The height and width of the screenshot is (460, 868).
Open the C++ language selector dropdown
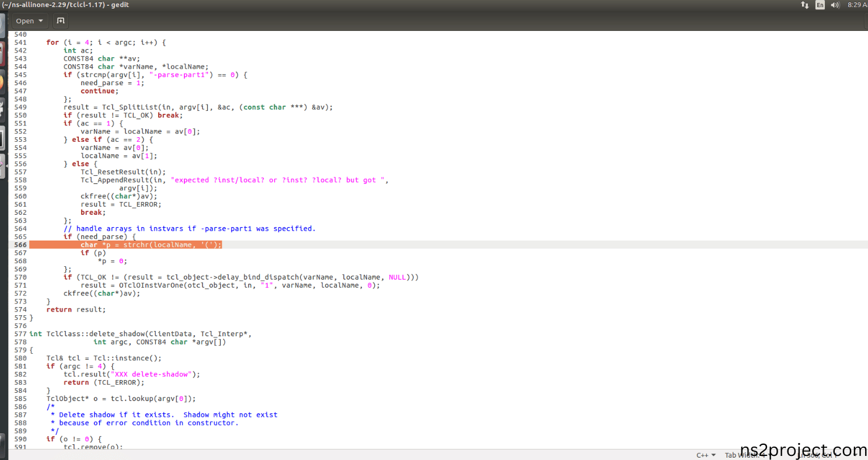[706, 455]
